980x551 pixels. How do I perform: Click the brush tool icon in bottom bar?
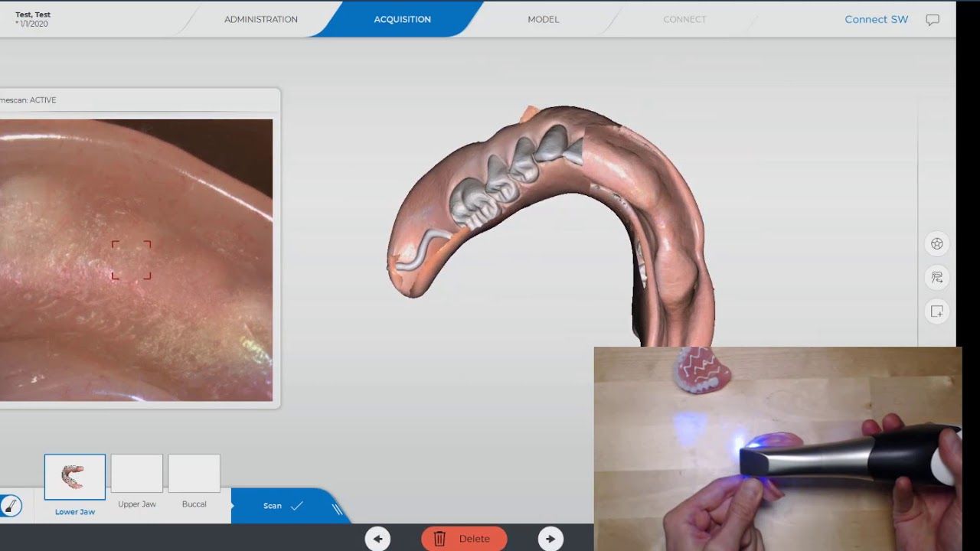click(11, 506)
